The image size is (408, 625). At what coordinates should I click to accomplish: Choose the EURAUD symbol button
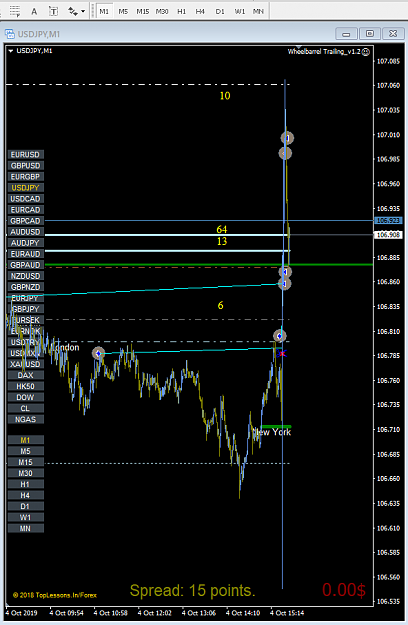coord(26,254)
